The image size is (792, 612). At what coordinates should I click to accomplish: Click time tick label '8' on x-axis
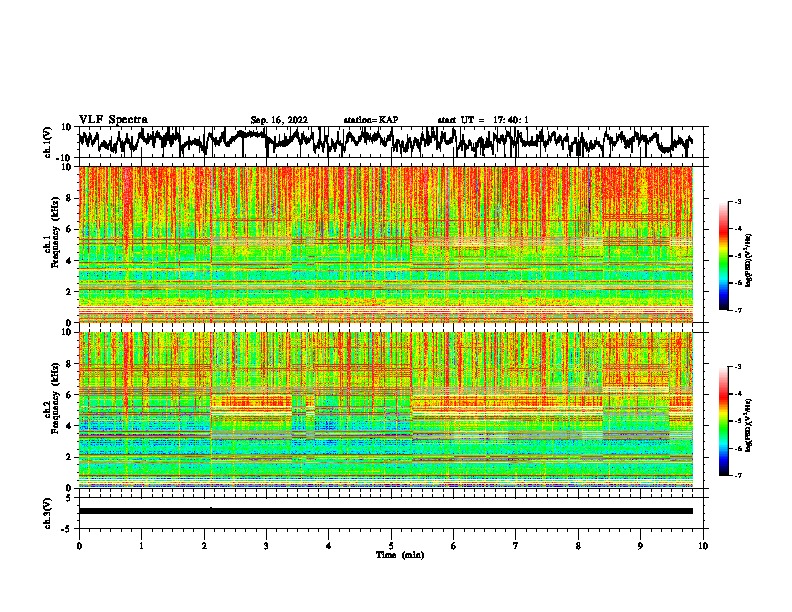click(578, 546)
